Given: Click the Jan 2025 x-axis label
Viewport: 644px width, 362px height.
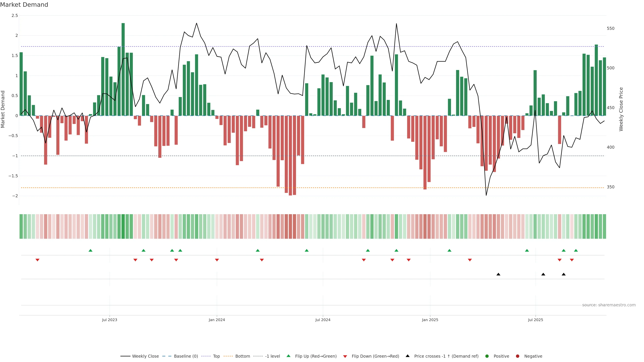Looking at the screenshot, I should click(430, 320).
